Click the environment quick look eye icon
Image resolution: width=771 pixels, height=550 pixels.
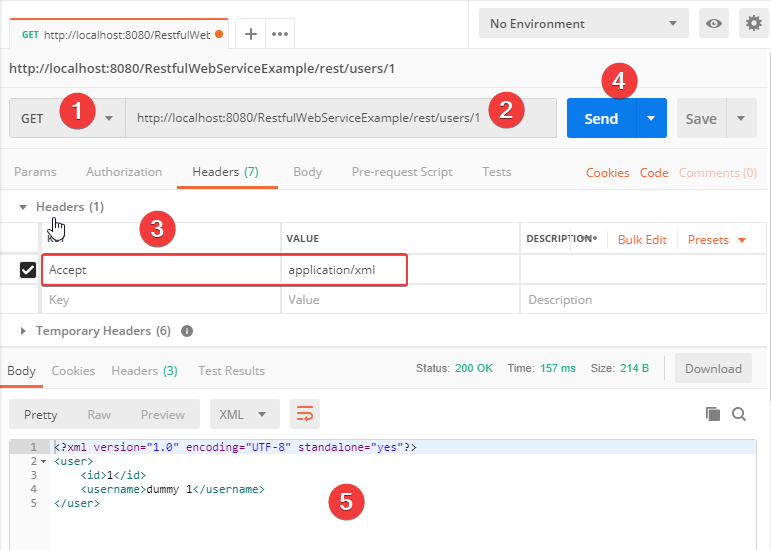point(714,24)
